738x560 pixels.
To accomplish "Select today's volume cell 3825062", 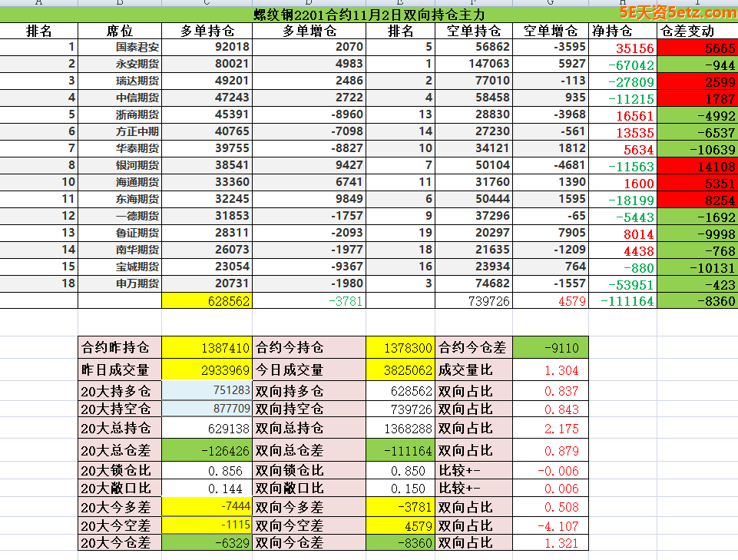I will click(x=400, y=369).
